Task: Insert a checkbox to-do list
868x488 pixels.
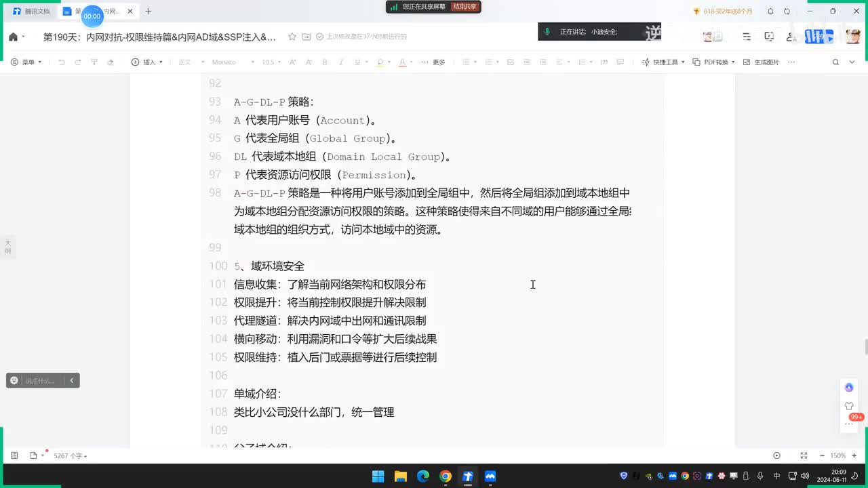Action: click(x=511, y=62)
